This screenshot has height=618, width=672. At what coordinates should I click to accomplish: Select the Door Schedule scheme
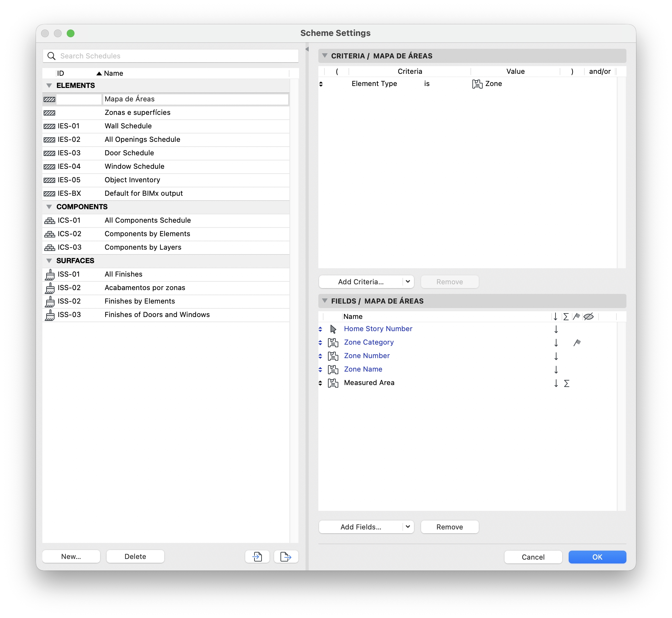(x=166, y=153)
